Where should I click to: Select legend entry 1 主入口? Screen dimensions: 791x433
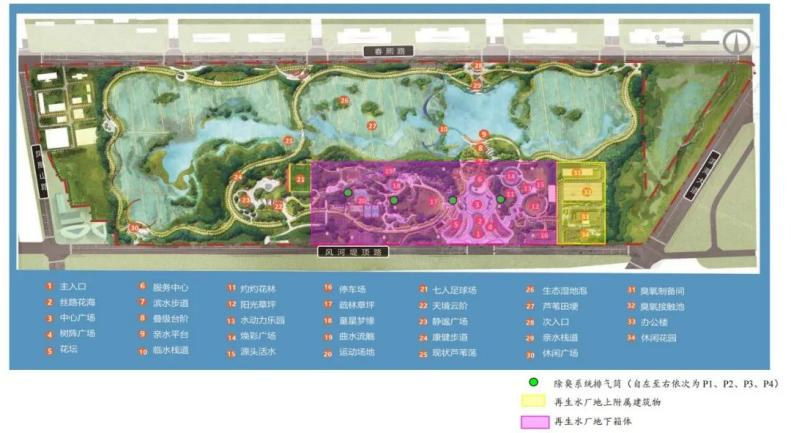click(x=67, y=287)
